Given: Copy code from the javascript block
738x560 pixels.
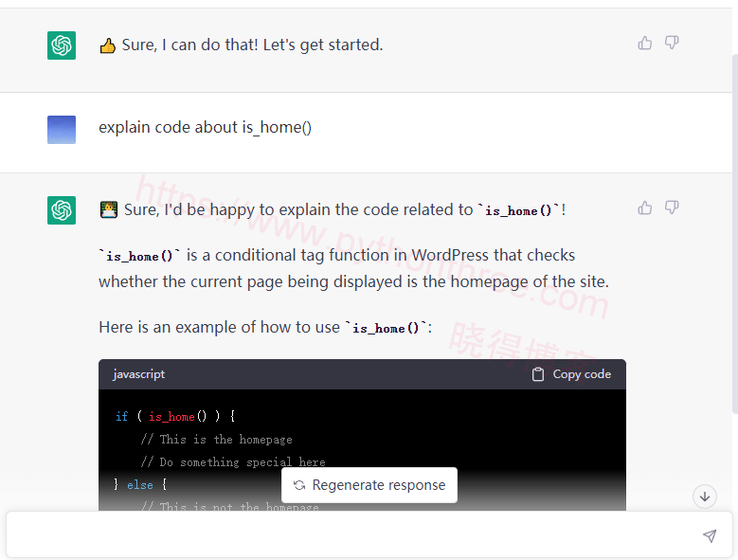Looking at the screenshot, I should pos(571,374).
